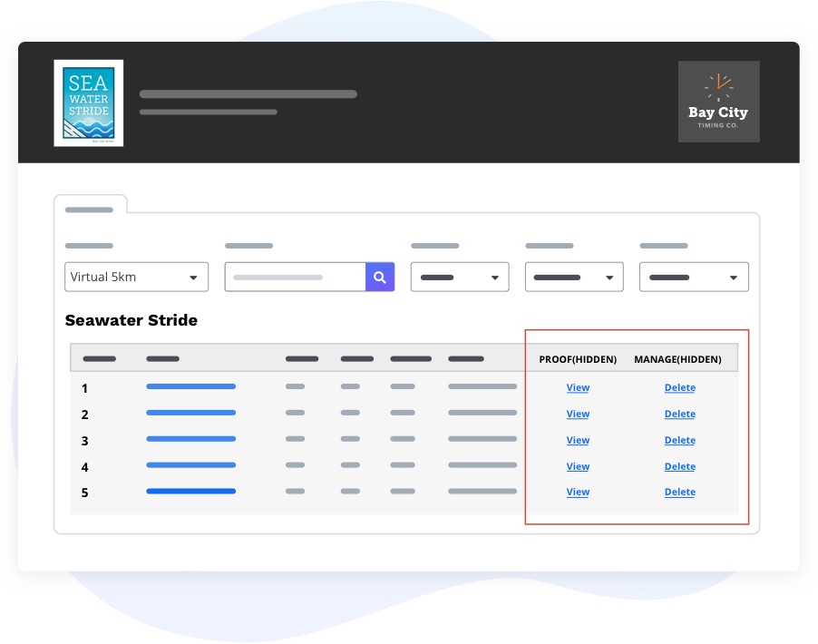Click the PROOF(HIDDEN) column header
818x644 pixels.
point(578,359)
